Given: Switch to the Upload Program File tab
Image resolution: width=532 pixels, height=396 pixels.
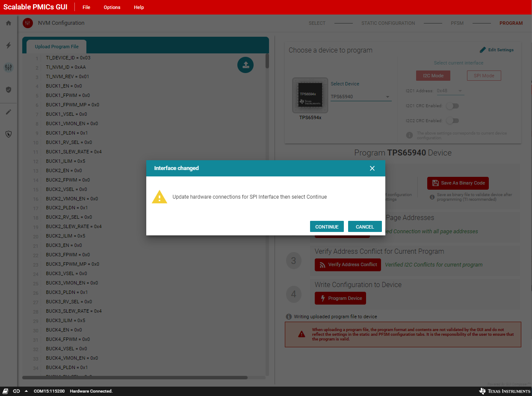Looking at the screenshot, I should pyautogui.click(x=56, y=47).
